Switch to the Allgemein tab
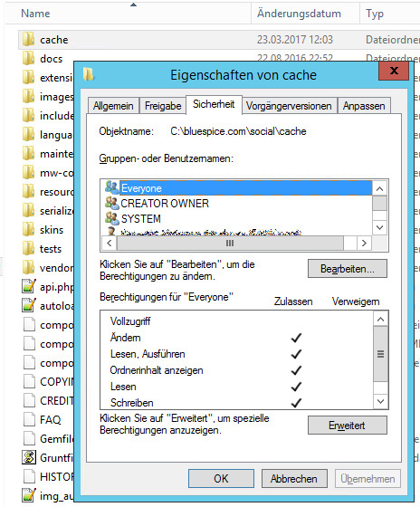The width and height of the screenshot is (420, 507). (113, 106)
